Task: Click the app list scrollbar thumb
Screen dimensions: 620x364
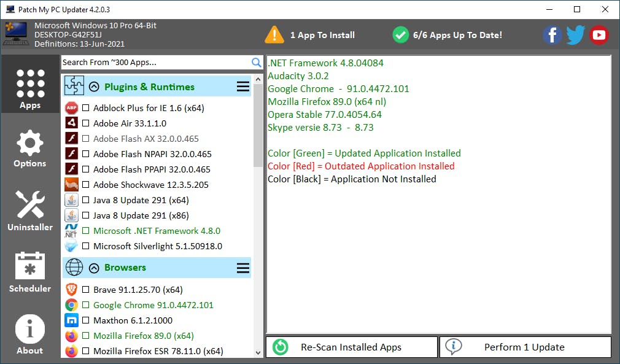Action: (x=258, y=125)
